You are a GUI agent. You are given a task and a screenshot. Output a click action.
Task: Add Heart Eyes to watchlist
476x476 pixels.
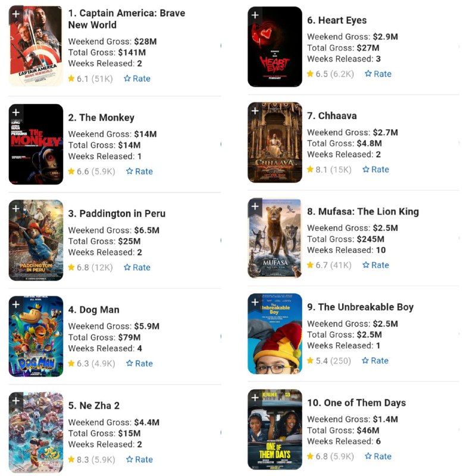(255, 15)
